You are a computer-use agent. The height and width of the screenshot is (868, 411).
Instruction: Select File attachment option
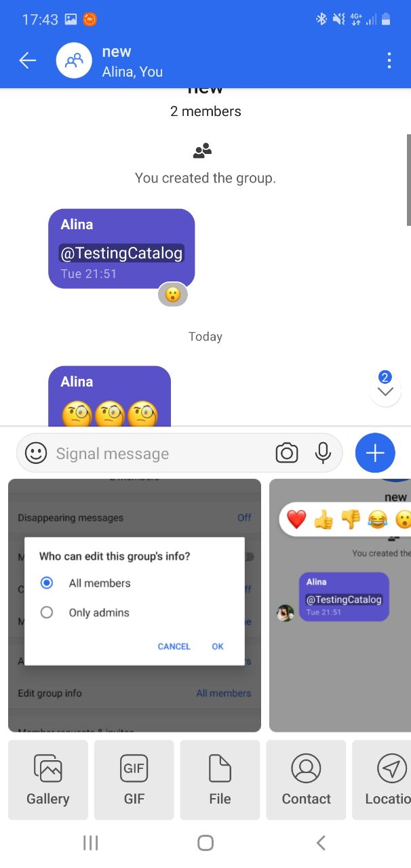(220, 780)
